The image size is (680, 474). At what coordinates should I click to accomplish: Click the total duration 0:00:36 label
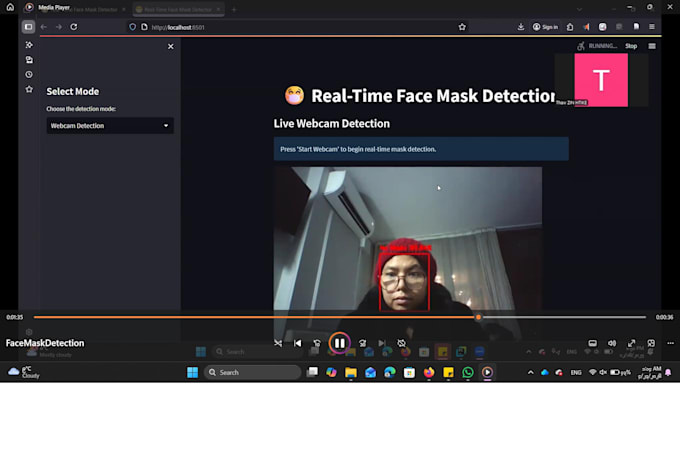click(664, 317)
